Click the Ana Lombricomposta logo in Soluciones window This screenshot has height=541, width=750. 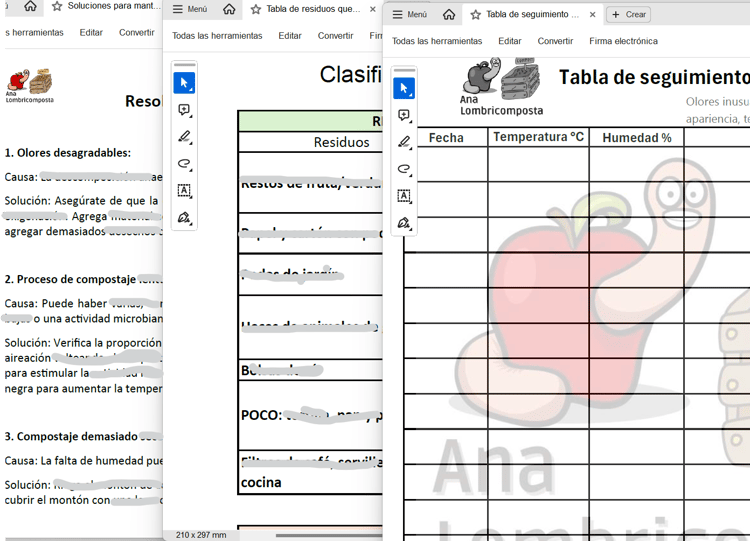30,86
